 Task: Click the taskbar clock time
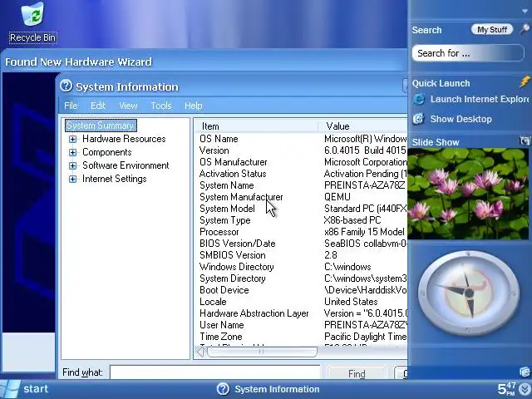[x=507, y=389]
